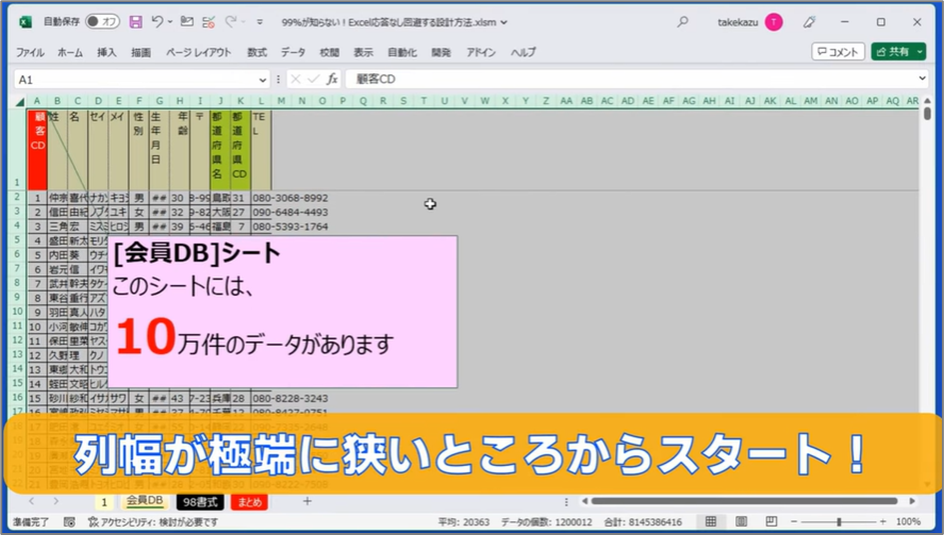Viewport: 944px width, 535px height.
Task: Expand the Name Box dropdown arrow
Action: point(264,79)
